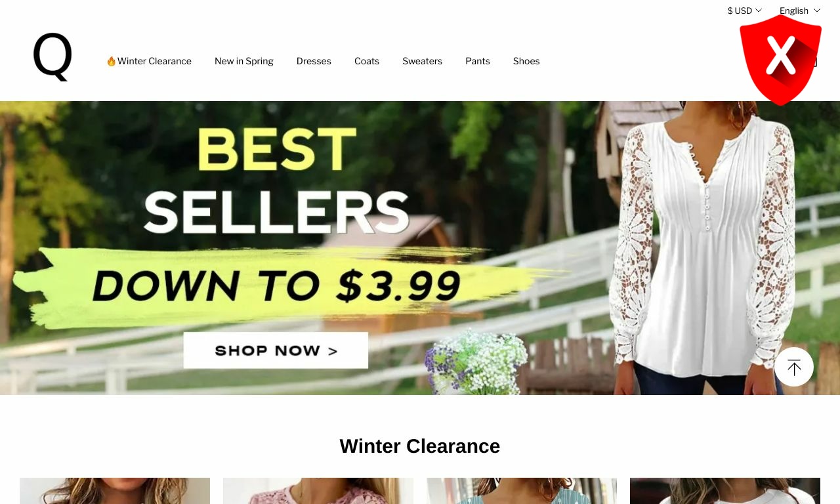The image size is (840, 504).
Task: Click the Q store logo
Action: click(52, 57)
